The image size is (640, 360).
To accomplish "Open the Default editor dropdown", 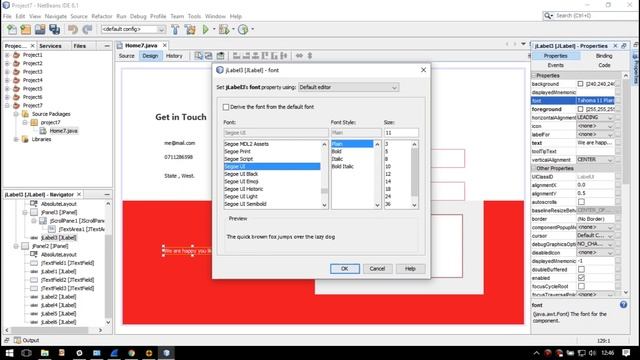I will 348,87.
